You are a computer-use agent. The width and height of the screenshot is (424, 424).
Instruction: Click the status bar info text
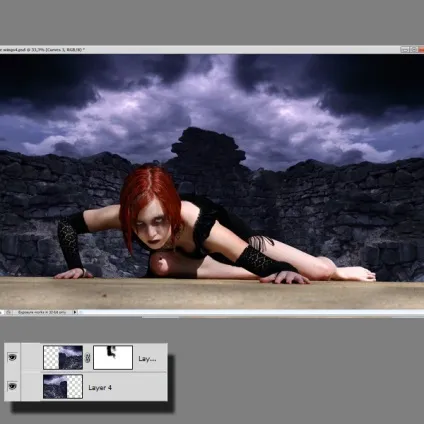42,312
